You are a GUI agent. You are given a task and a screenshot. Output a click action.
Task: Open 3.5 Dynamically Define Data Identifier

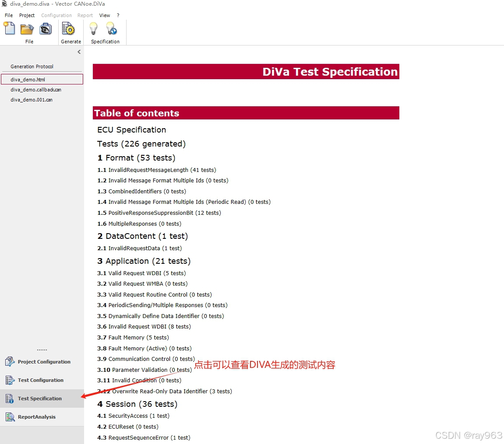click(160, 316)
